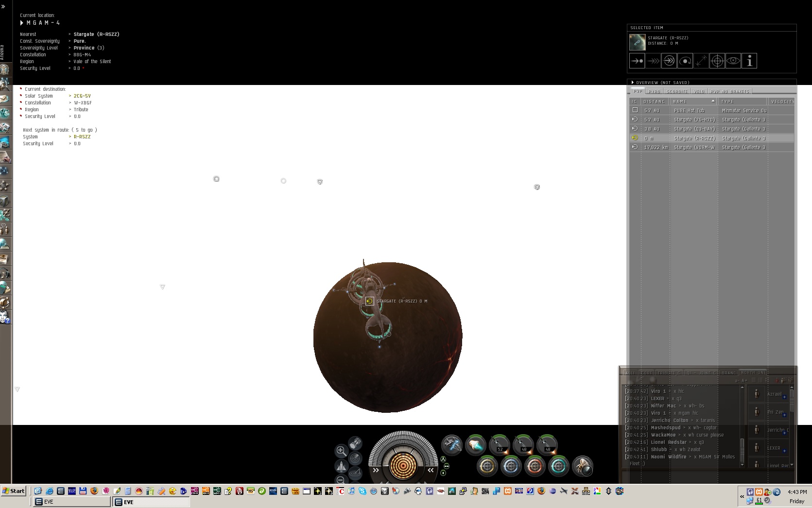The image size is (812, 508).
Task: Click LEXER in the chat member list
Action: (774, 448)
